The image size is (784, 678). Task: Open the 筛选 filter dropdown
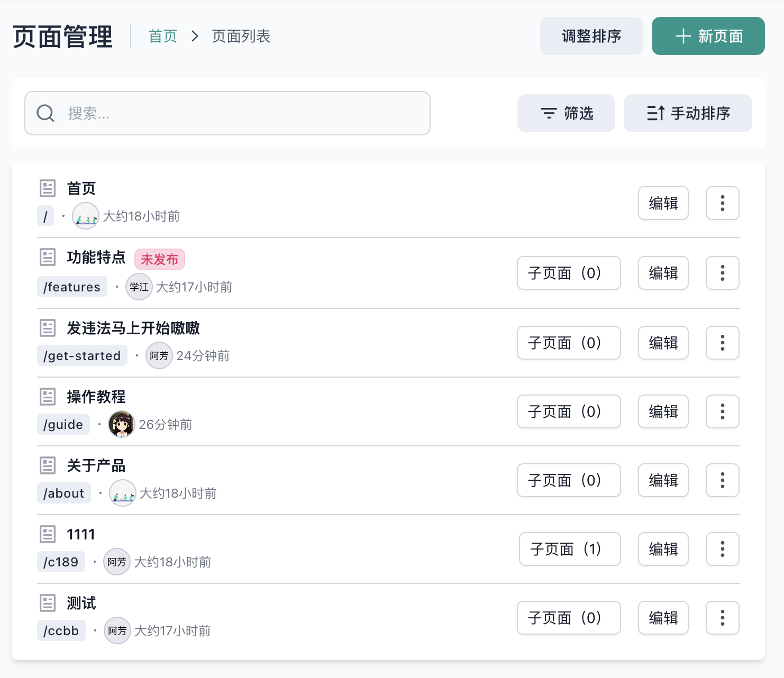[x=566, y=113]
